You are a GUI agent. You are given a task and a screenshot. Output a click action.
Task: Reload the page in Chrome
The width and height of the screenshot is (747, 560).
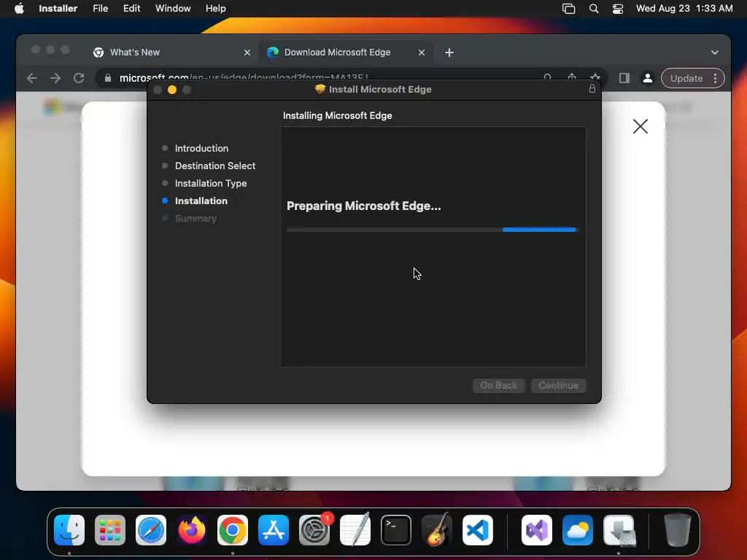pos(79,78)
